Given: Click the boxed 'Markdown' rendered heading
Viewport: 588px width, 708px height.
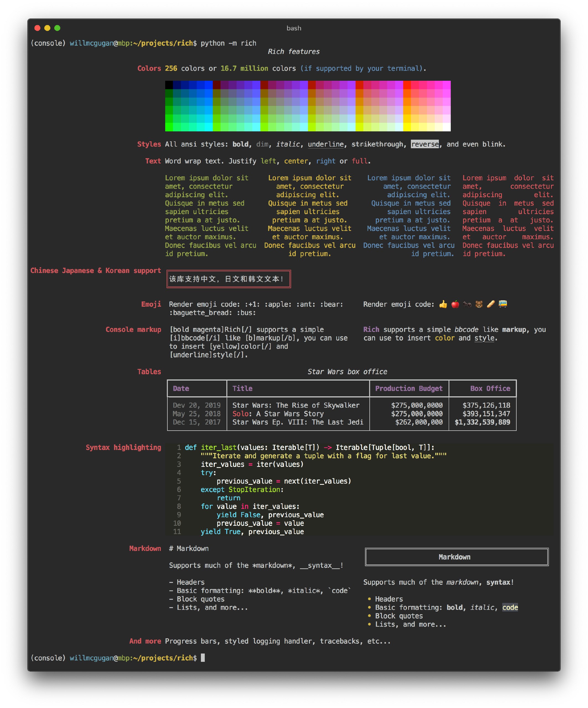Looking at the screenshot, I should pyautogui.click(x=457, y=557).
